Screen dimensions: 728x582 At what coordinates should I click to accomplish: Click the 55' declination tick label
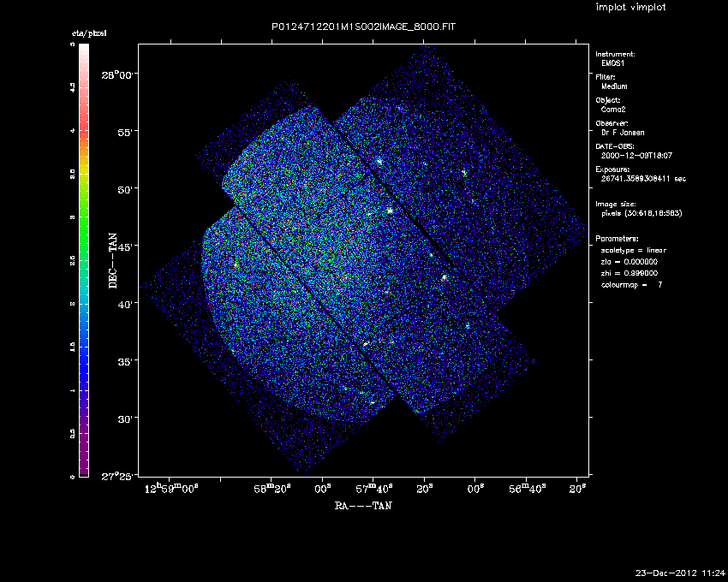(127, 133)
